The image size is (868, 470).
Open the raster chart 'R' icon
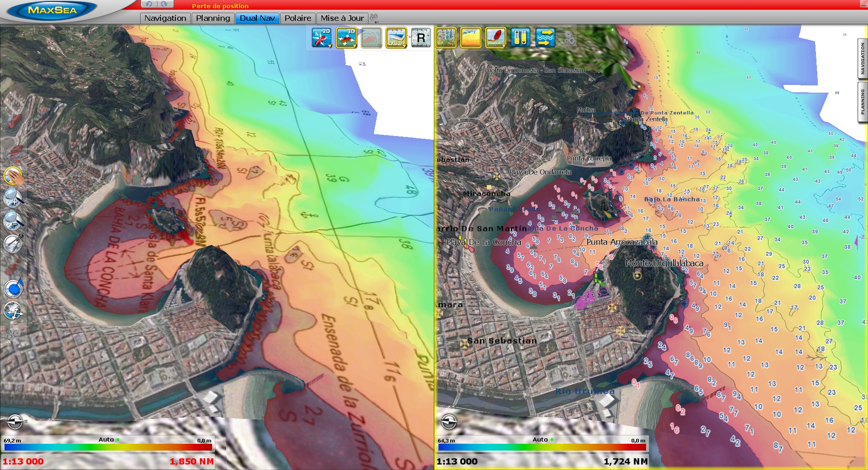(x=421, y=38)
